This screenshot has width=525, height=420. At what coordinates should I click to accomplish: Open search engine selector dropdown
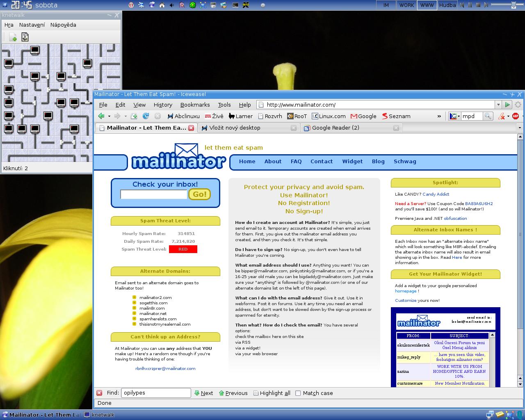pos(455,116)
